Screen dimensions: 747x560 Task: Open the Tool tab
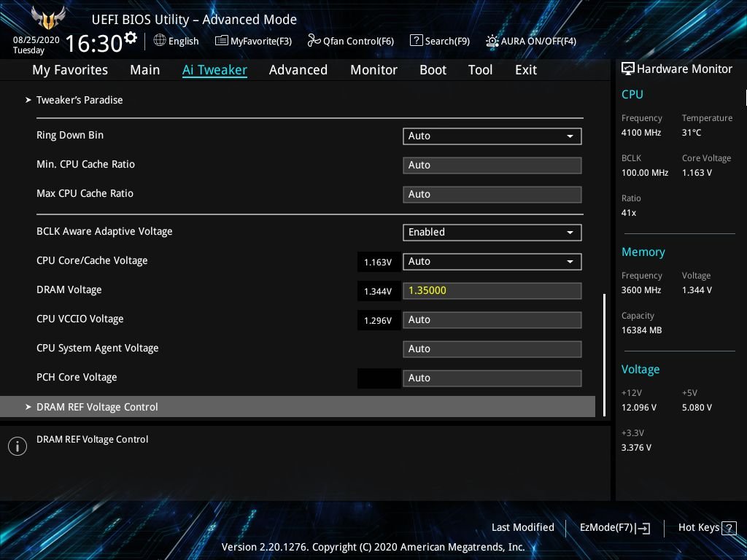[480, 70]
